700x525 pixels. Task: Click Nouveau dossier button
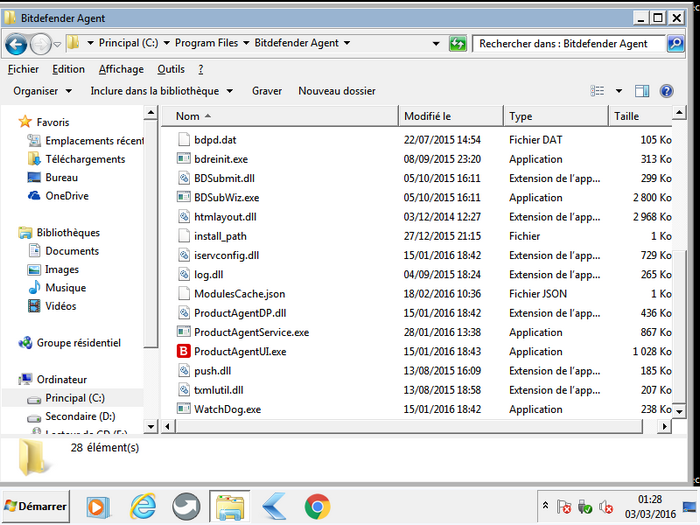[x=337, y=91]
